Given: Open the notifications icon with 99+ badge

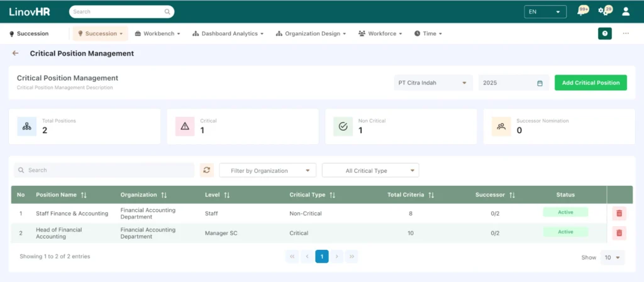Looking at the screenshot, I should (582, 11).
